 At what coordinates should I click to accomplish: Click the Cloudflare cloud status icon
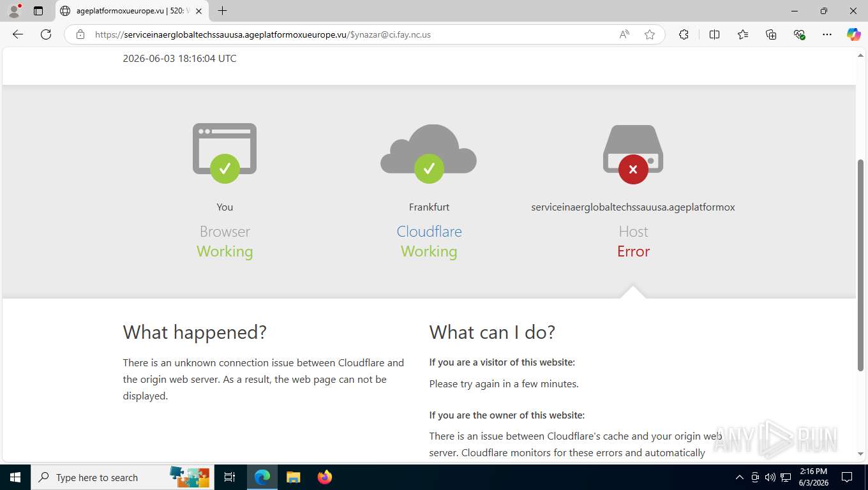coord(429,154)
